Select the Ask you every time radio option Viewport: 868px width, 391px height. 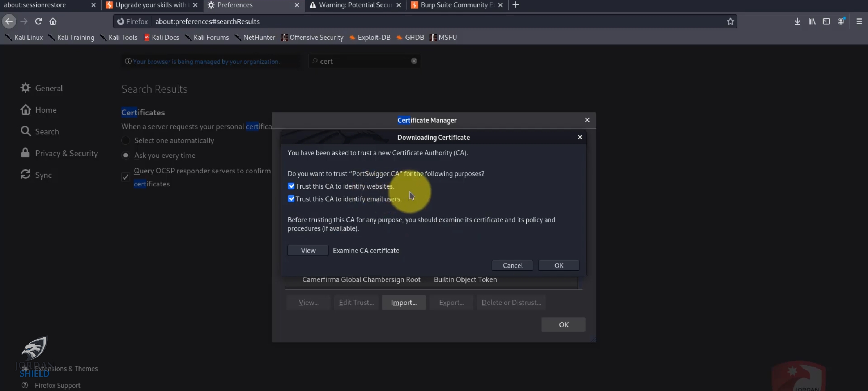pyautogui.click(x=125, y=155)
